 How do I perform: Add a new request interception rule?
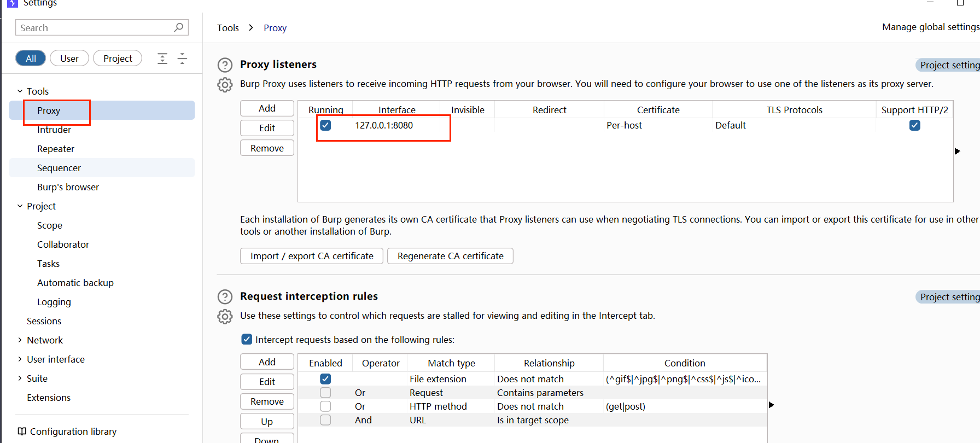(x=267, y=362)
